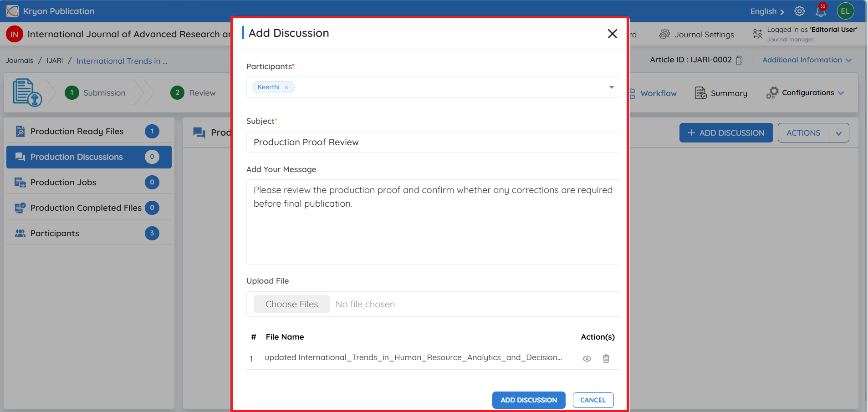
Task: Go to Review stage step
Action: point(193,93)
